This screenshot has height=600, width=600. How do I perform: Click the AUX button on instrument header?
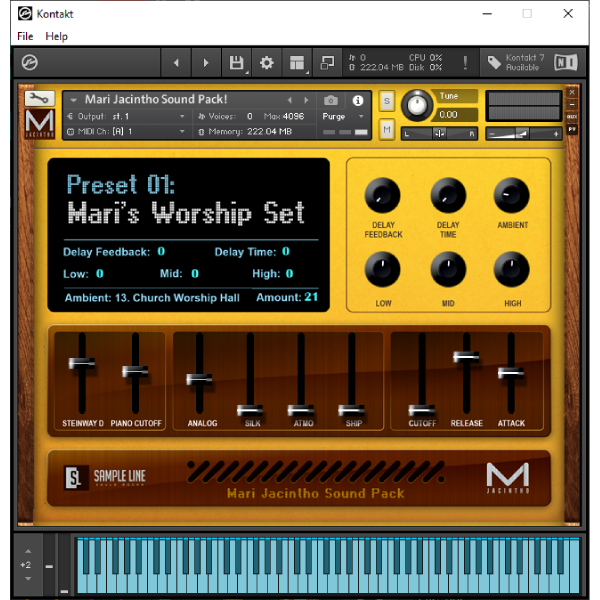pos(572,117)
